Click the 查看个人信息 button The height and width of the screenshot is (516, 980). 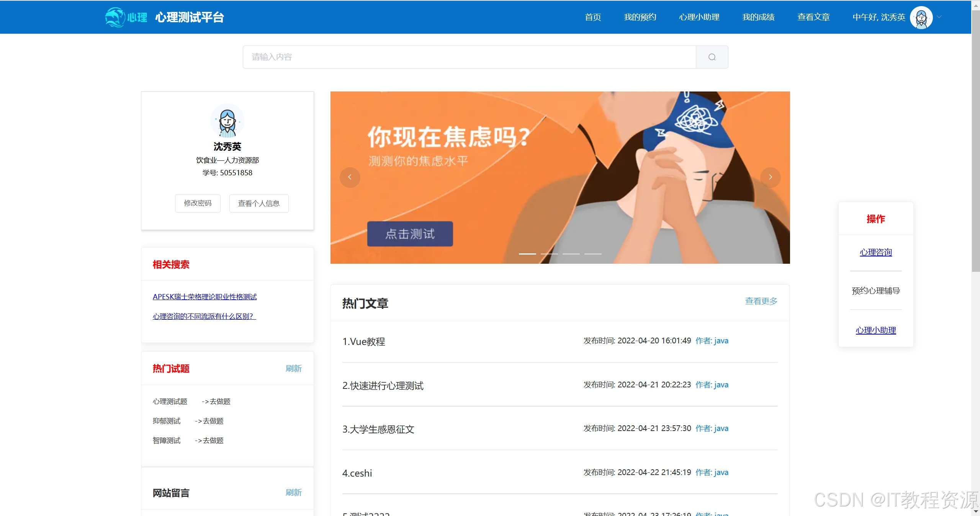(259, 203)
